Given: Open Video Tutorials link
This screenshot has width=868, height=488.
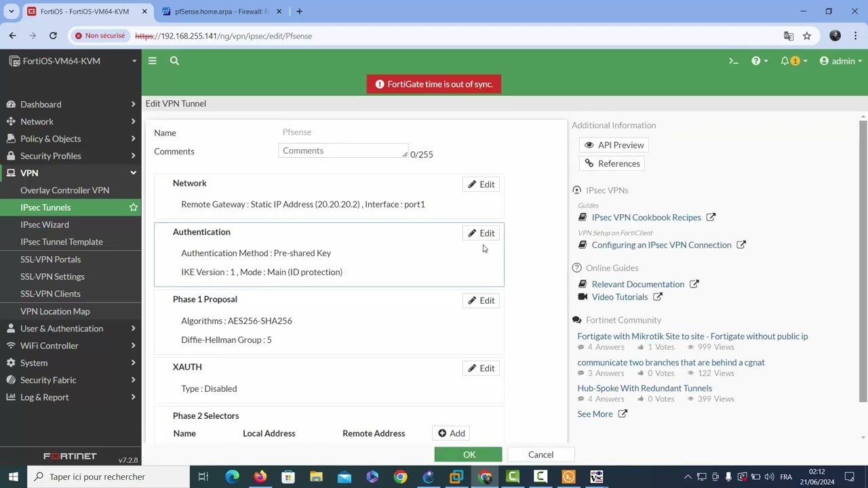Looking at the screenshot, I should (x=620, y=297).
